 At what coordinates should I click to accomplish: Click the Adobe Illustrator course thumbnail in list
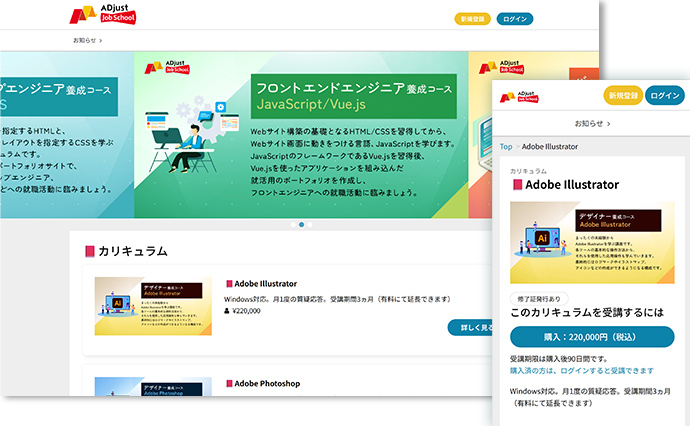[x=153, y=306]
